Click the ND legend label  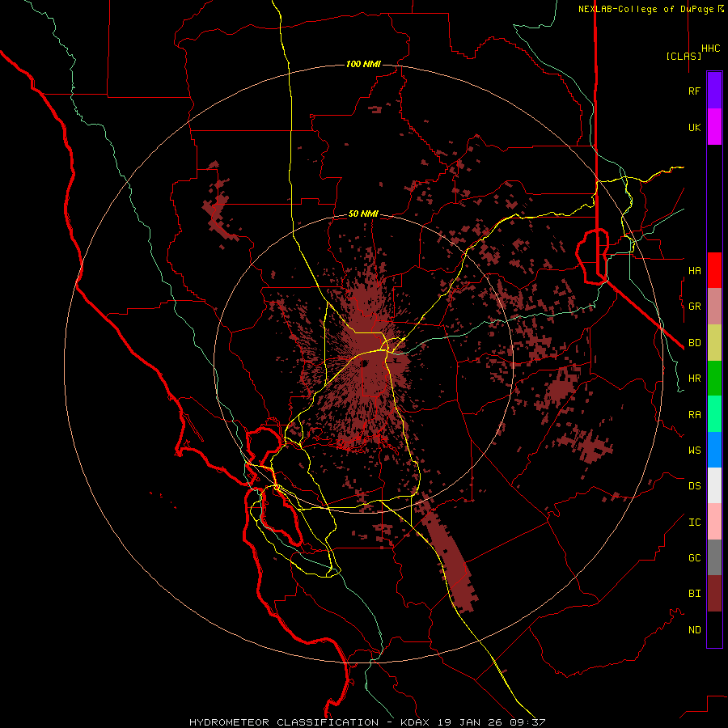point(694,630)
